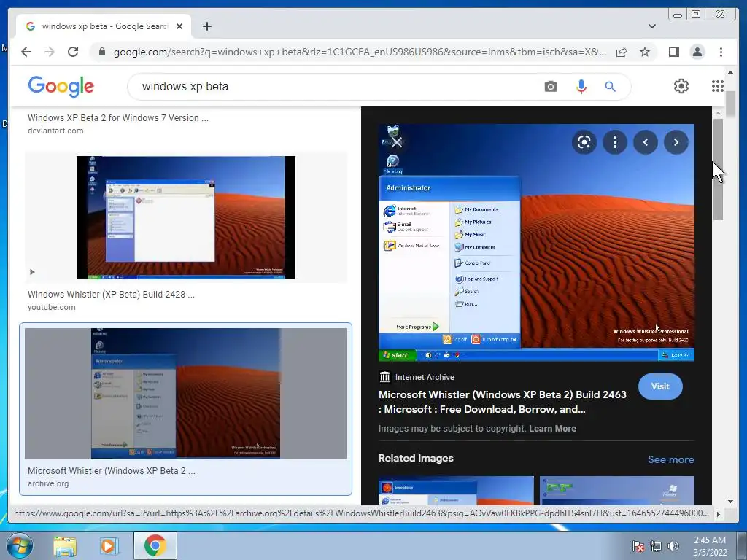
Task: Click the magnifier search button
Action: pos(611,87)
